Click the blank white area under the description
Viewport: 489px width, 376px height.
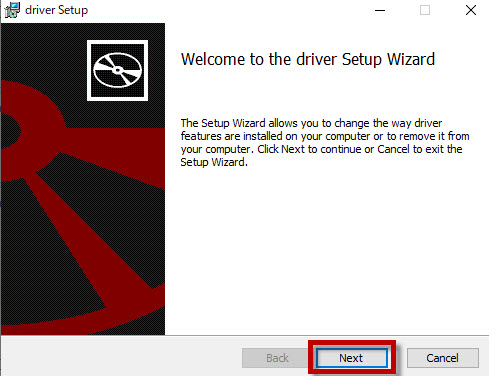pos(327,250)
